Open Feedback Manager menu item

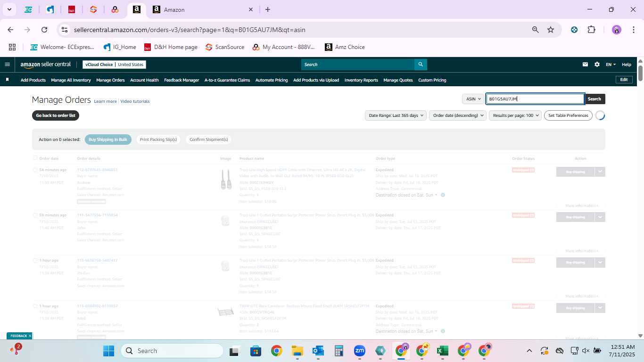[182, 80]
